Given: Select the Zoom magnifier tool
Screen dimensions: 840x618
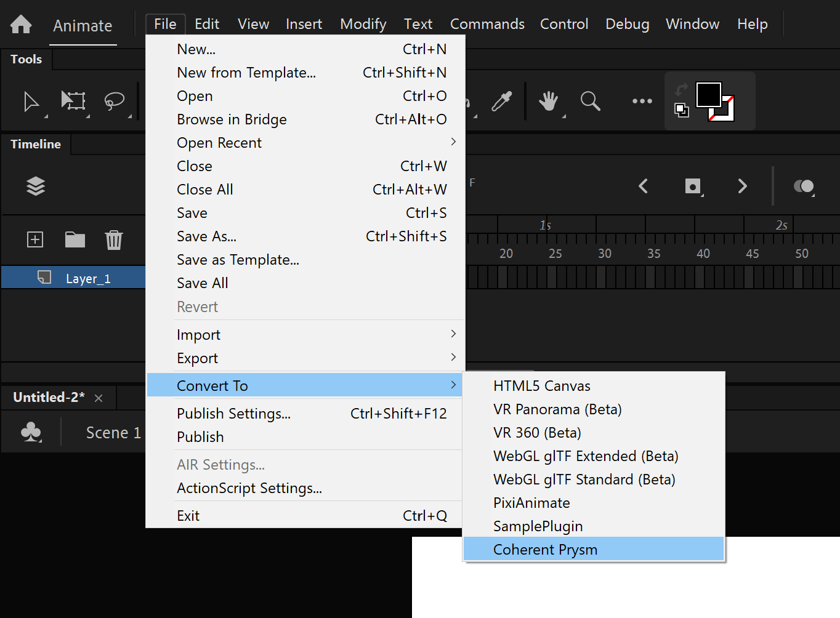Looking at the screenshot, I should pos(590,101).
